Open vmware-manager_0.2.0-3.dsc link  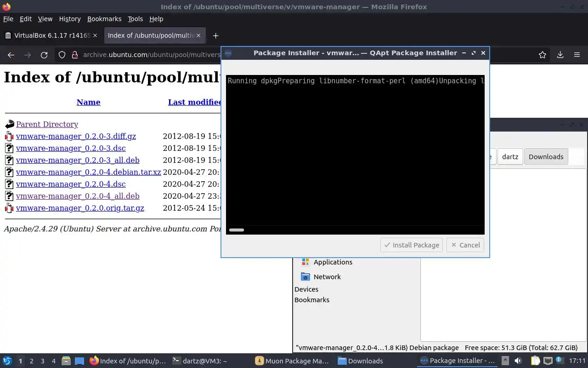tap(71, 148)
